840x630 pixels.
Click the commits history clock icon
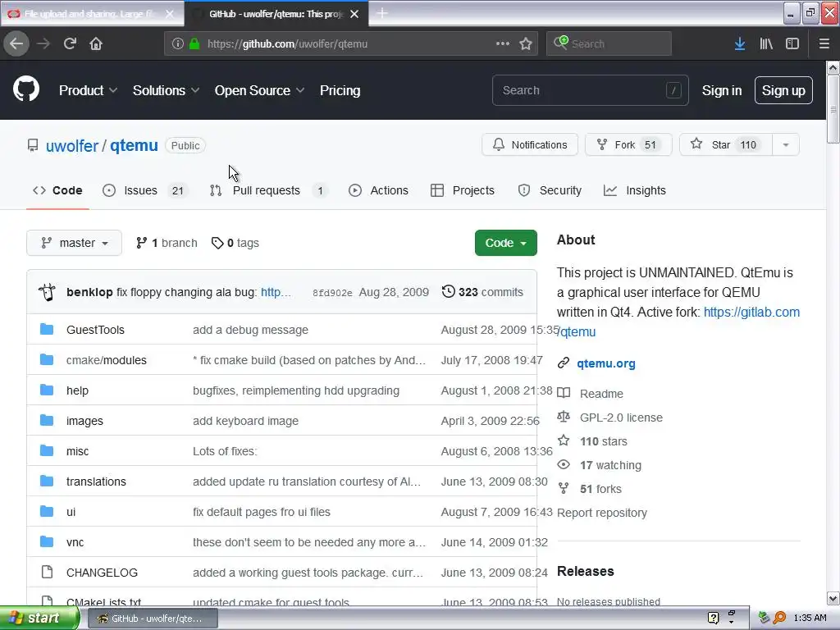(449, 291)
